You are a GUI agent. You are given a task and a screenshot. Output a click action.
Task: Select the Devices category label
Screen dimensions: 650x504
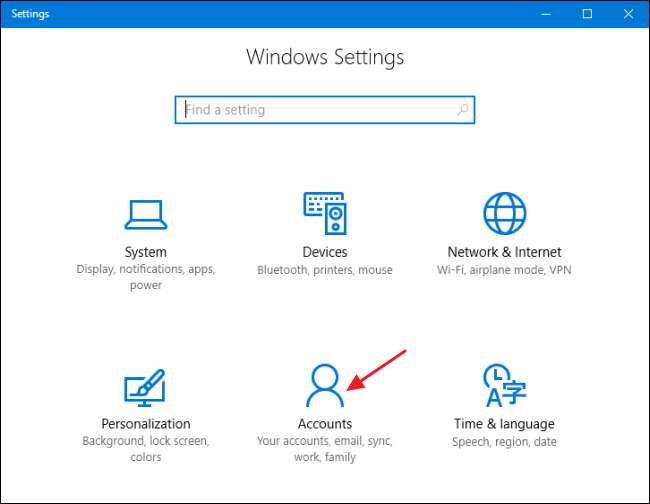325,252
